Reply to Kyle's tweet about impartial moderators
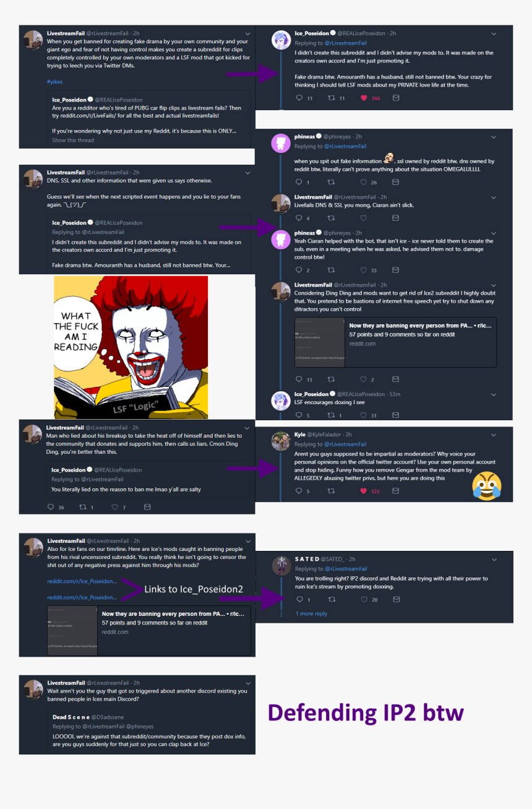Screen dimensions: 532x809 (299, 491)
